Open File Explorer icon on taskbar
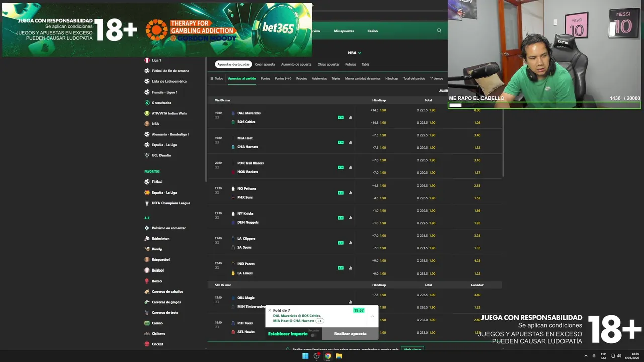644x362 pixels. 339,356
